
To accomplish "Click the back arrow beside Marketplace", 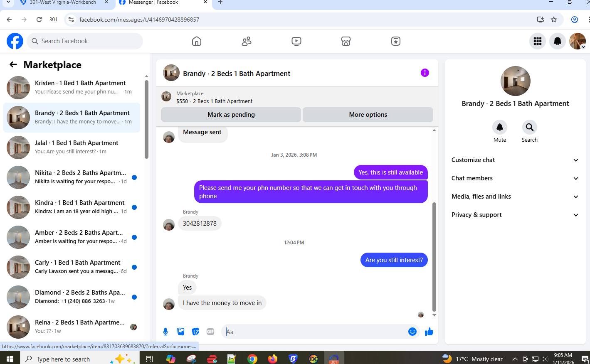I will [x=13, y=64].
